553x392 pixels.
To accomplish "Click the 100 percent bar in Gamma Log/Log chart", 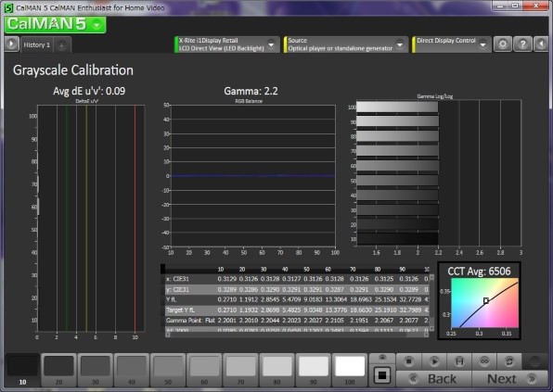I will pos(397,107).
